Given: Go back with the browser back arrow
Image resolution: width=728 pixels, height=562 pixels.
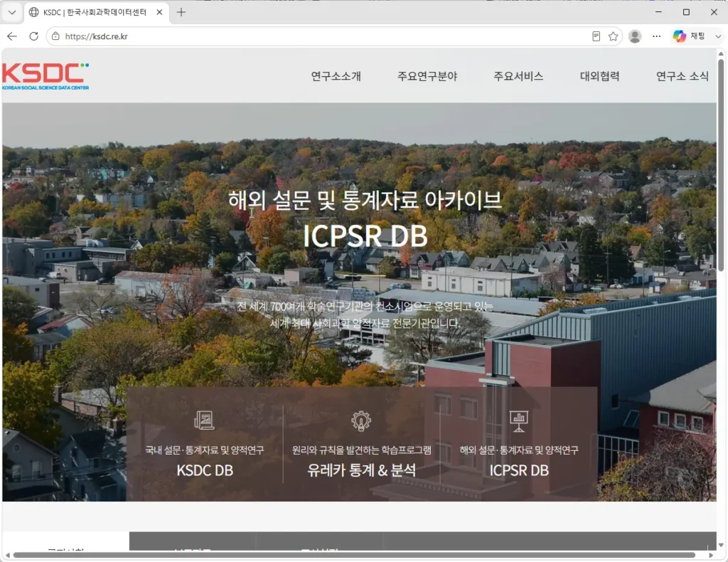Looking at the screenshot, I should click(x=12, y=36).
